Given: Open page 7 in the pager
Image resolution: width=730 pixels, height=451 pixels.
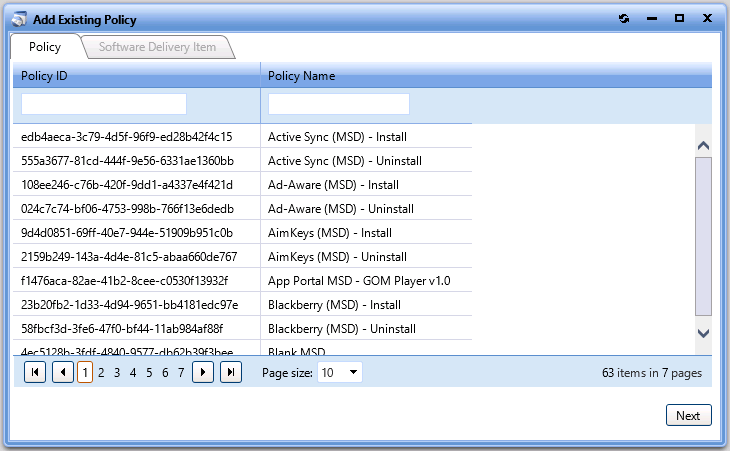Looking at the screenshot, I should click(x=181, y=372).
